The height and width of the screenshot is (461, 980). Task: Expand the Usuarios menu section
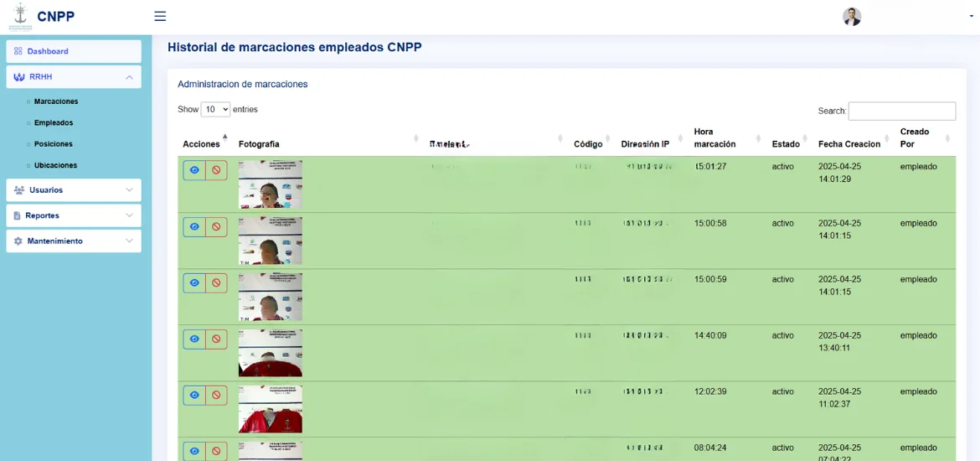[x=74, y=190]
